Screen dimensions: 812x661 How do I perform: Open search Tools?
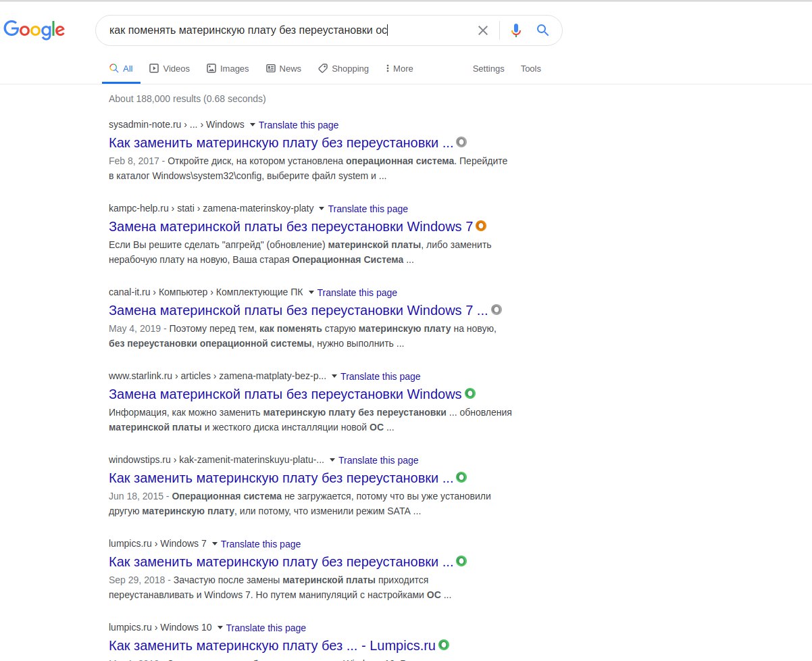tap(531, 69)
